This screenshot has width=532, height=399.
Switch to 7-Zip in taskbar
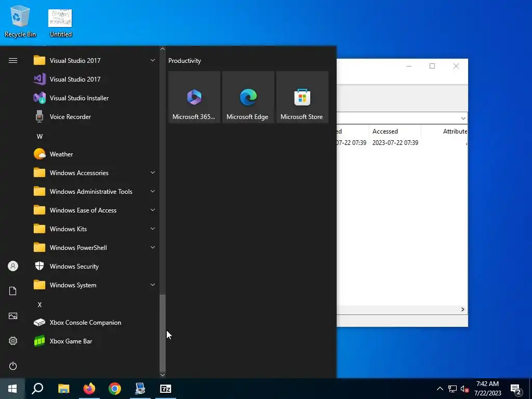(166, 389)
